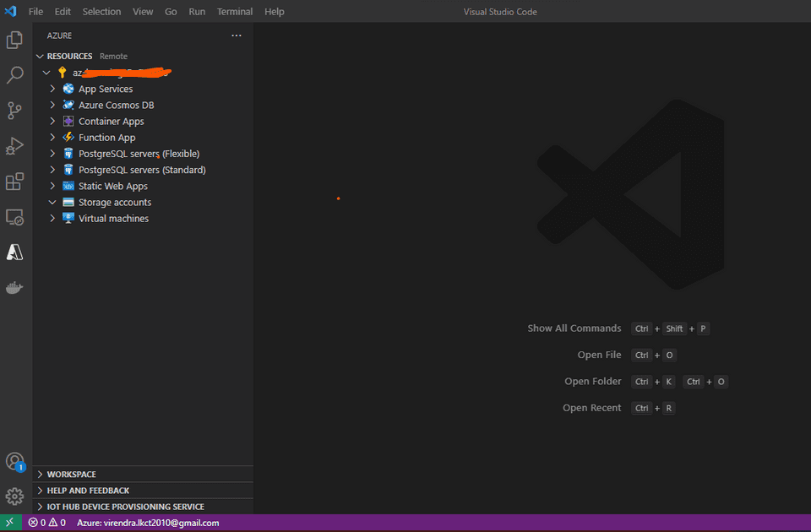811x532 pixels.
Task: Click the Azure Cosmos DB icon
Action: (x=68, y=105)
